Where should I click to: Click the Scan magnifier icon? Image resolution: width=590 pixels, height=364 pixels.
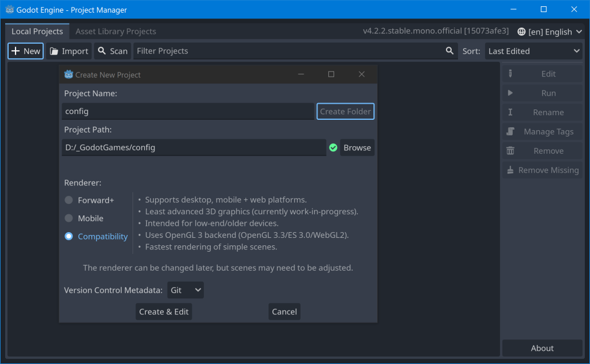(x=101, y=51)
